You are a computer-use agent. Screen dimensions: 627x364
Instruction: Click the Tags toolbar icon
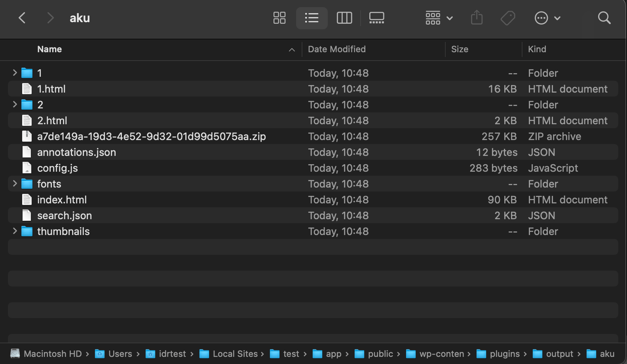point(507,18)
